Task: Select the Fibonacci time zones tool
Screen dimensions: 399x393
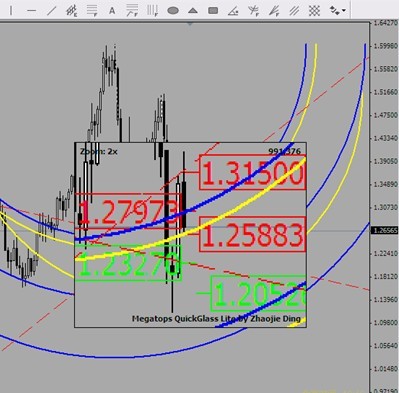Action: tap(152, 11)
